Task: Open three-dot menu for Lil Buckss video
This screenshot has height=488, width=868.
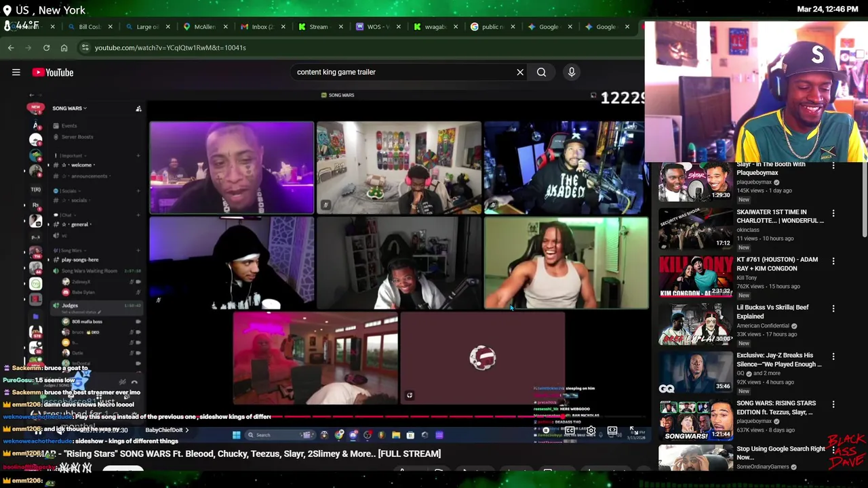Action: tap(833, 308)
